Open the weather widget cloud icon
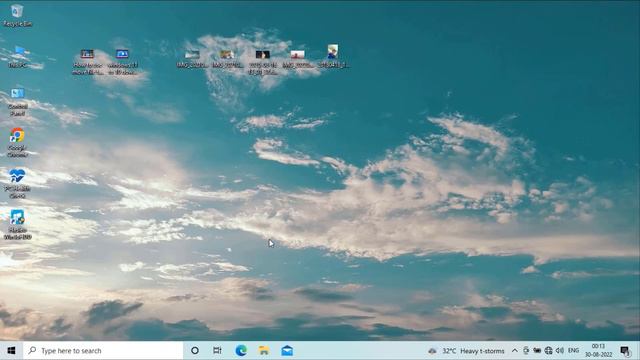Image resolution: width=640 pixels, height=360 pixels. [x=432, y=351]
